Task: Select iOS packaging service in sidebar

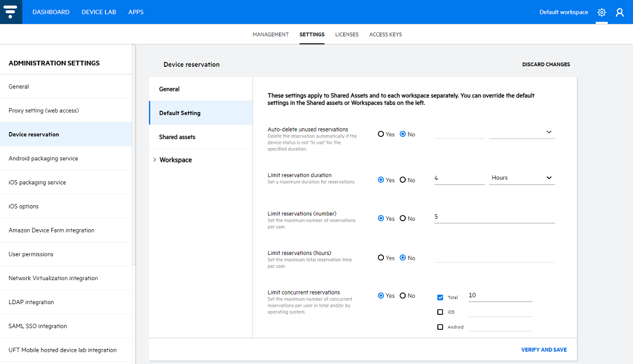Action: (37, 183)
